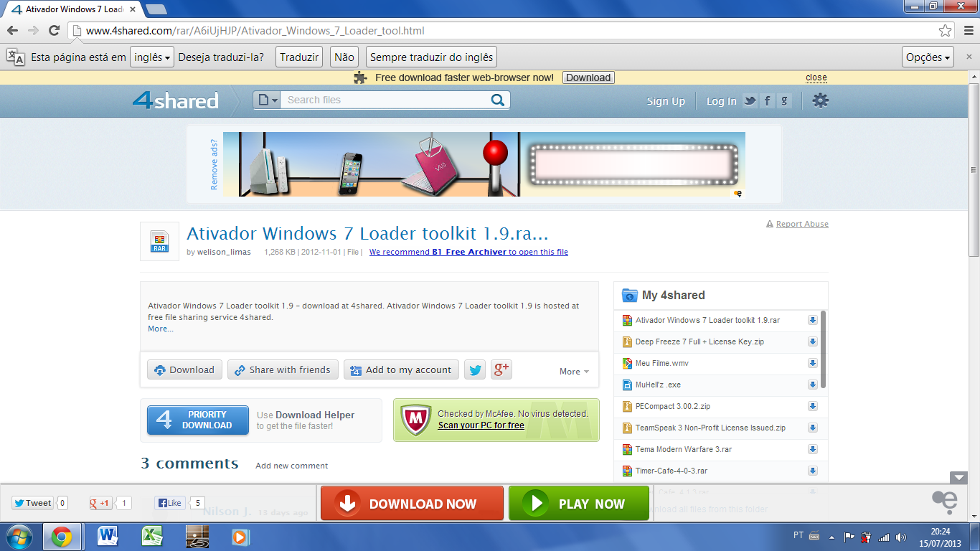Screen dimensions: 980x551
Task: Click the Facebook Like button
Action: 171,503
